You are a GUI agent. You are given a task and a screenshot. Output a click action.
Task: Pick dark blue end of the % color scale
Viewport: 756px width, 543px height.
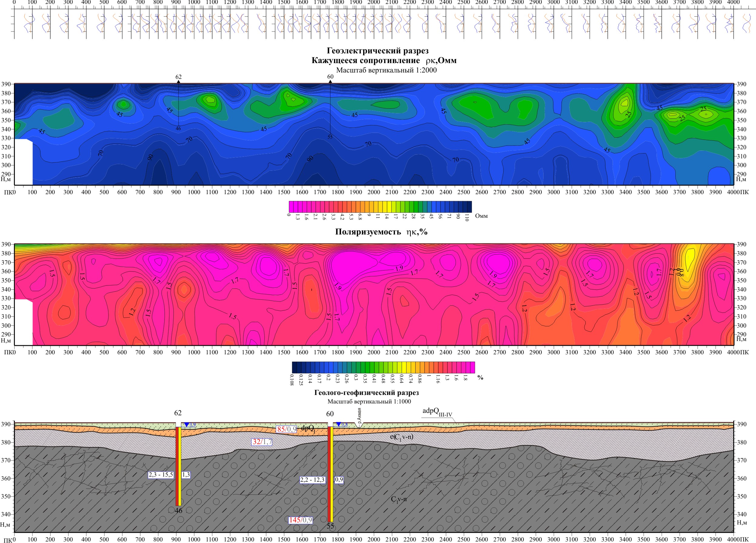tap(295, 367)
